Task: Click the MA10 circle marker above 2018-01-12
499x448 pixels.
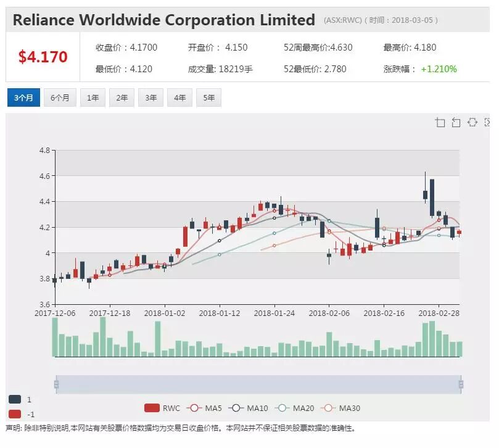Action: click(x=219, y=241)
